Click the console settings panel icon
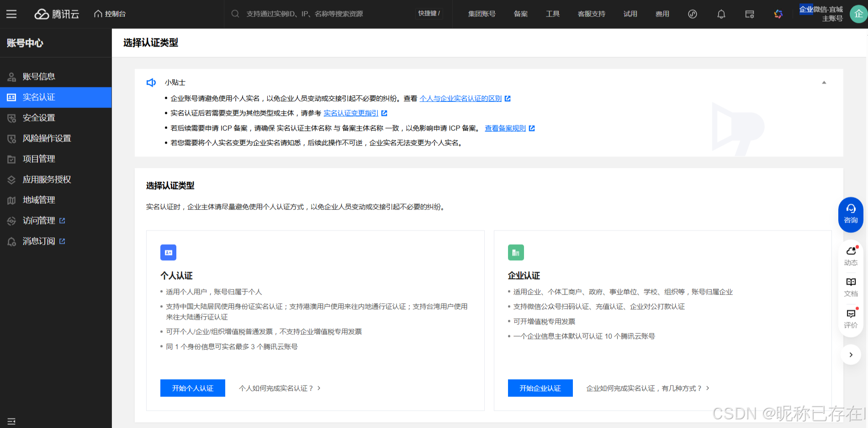 [749, 14]
